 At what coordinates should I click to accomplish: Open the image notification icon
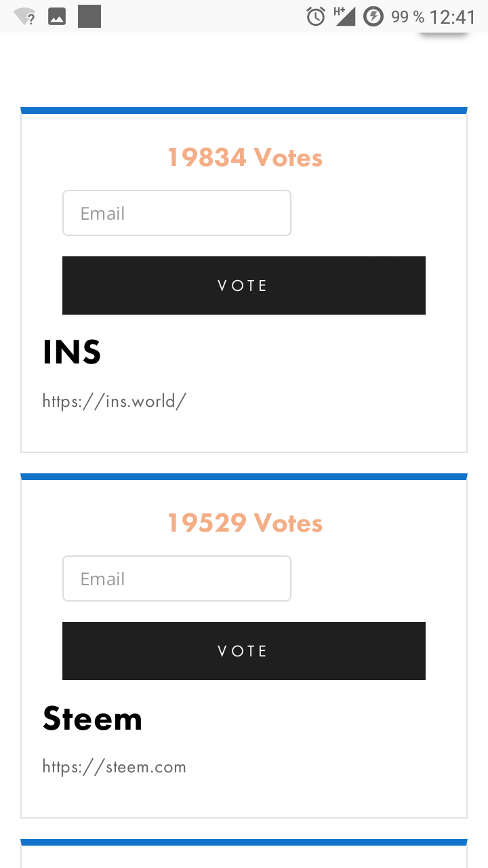point(57,17)
